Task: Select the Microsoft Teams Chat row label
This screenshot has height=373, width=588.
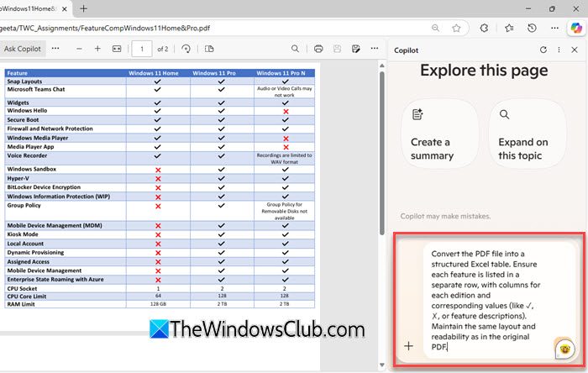Action: pos(36,89)
